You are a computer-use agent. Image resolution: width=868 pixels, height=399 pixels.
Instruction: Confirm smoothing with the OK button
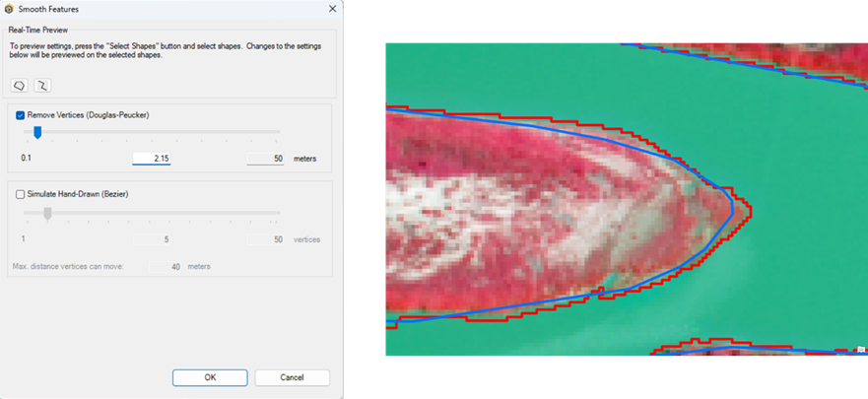click(210, 377)
